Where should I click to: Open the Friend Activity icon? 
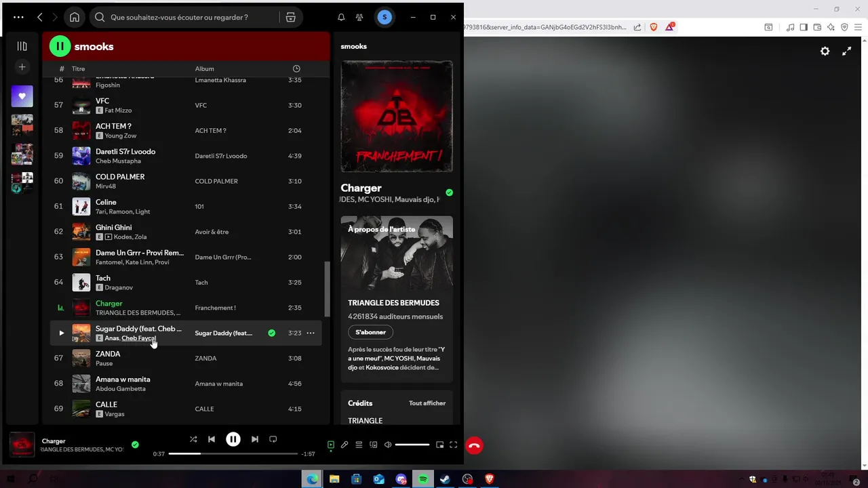coord(359,17)
